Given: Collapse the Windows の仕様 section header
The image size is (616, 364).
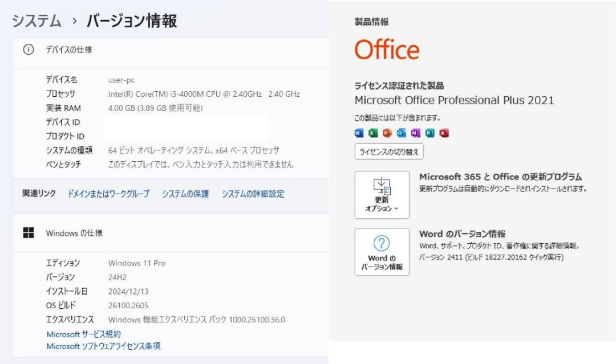Looking at the screenshot, I should pos(171,233).
